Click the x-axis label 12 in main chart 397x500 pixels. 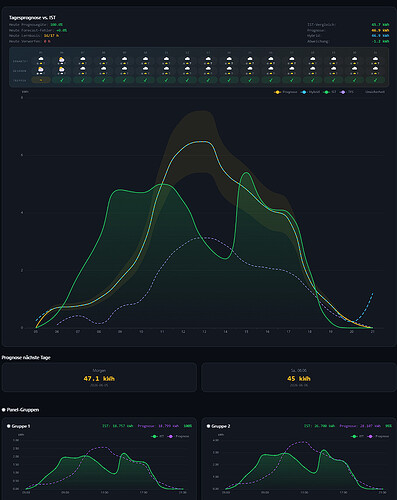pyautogui.click(x=183, y=332)
